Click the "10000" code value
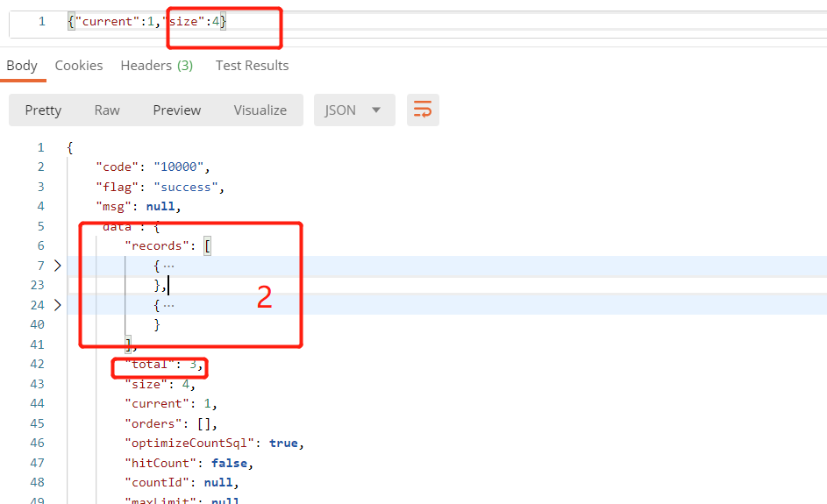The height and width of the screenshot is (504, 827). pos(182,167)
